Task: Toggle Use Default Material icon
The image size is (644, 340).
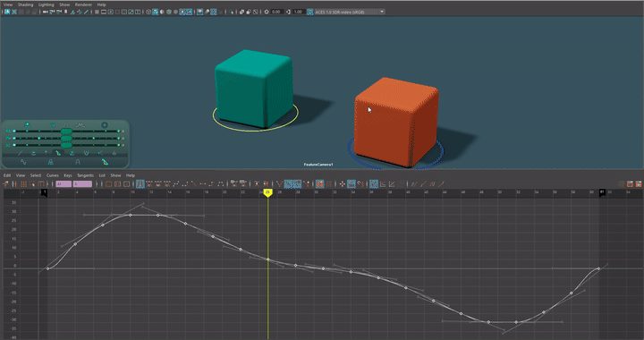Action: click(162, 12)
